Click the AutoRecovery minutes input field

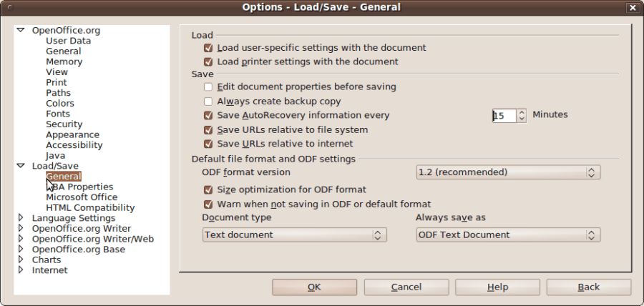(x=504, y=115)
